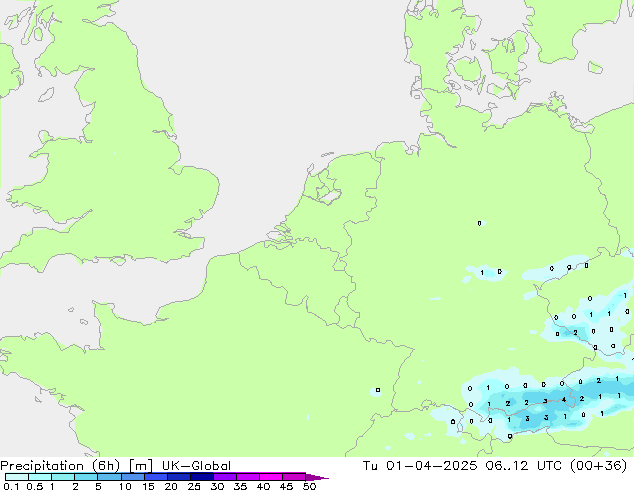Screen dimensions: 634x490
Task: Select the 25–30 dark navy legend swatch
Action: click(202, 477)
